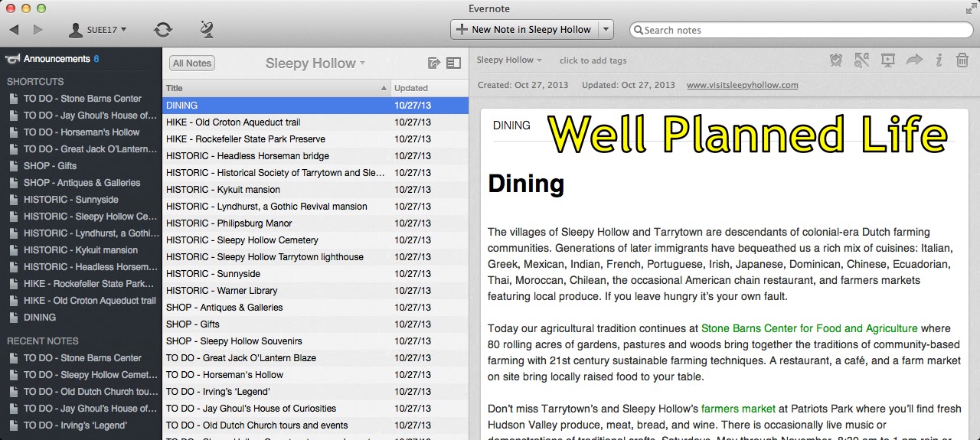Open recent note TO DO - Old Dutch Church
Screen dimensions: 980x440
pos(81,392)
